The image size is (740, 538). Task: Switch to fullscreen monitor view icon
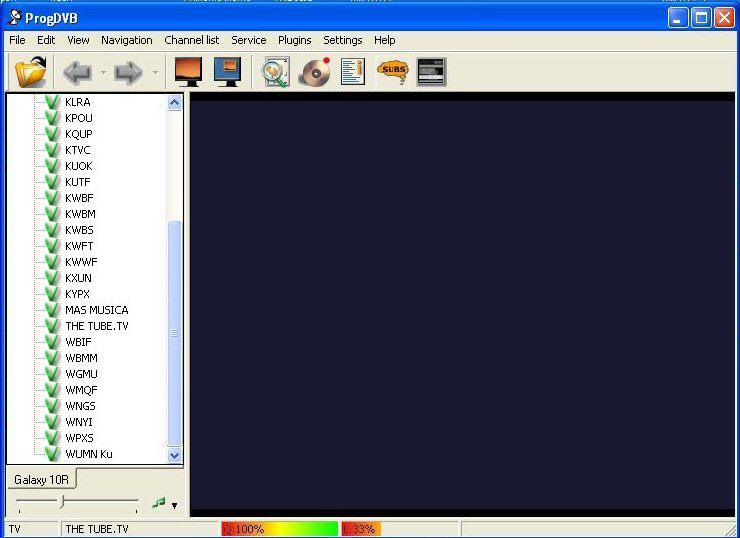188,72
